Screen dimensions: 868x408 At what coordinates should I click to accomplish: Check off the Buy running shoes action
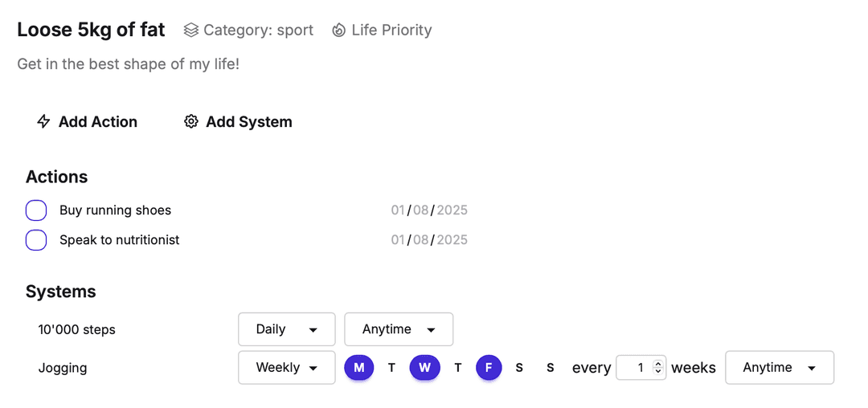point(36,210)
